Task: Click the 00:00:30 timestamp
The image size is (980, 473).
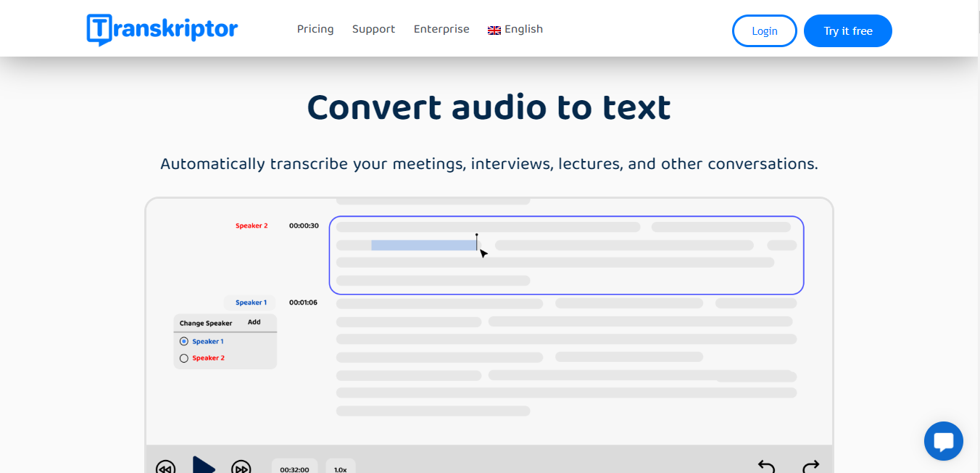Action: coord(304,226)
